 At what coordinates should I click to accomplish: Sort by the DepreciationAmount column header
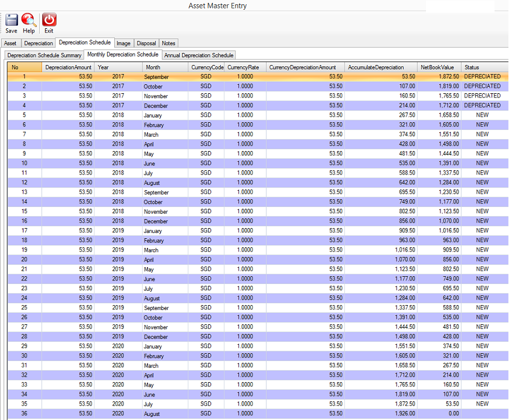click(68, 67)
